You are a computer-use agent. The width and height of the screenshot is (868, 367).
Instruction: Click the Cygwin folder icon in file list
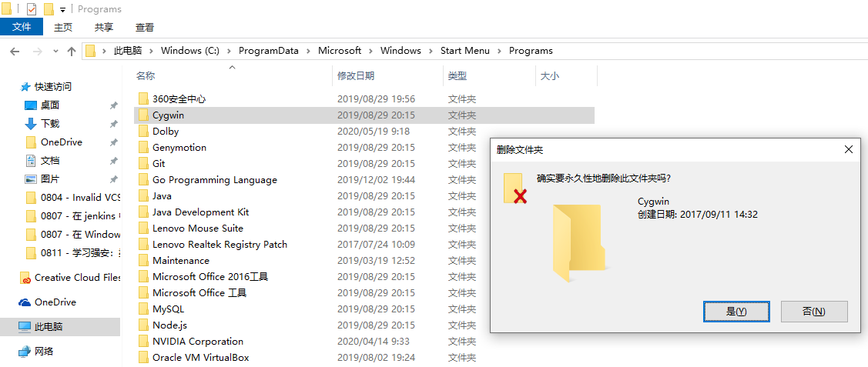[143, 115]
